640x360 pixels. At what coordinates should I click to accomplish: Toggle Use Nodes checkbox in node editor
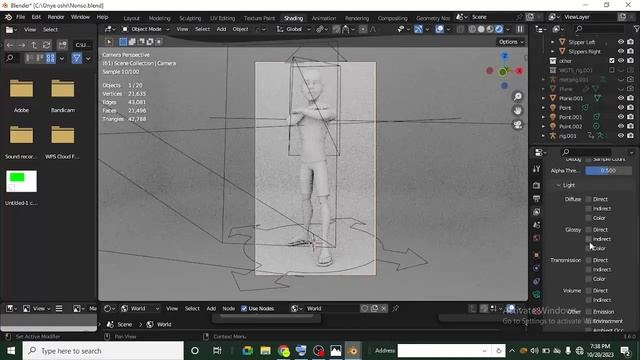click(x=244, y=309)
